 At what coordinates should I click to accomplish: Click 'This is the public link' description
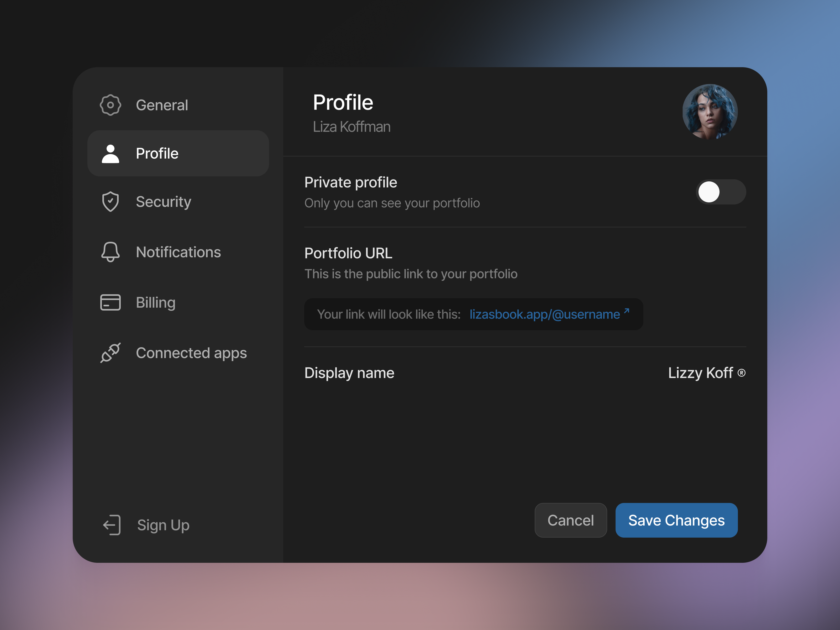coord(411,274)
